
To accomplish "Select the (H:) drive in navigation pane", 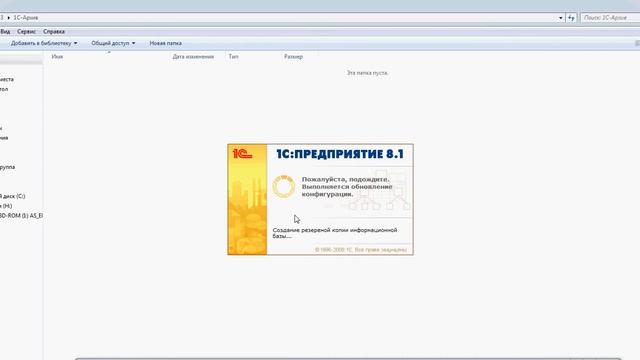I will [6, 206].
